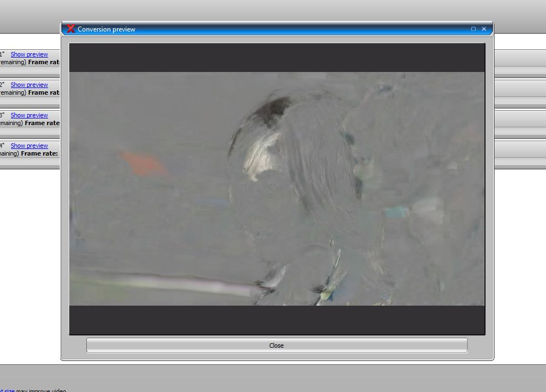The image size is (546, 392).
Task: Open the fourth item's Show preview link
Action: coord(29,146)
